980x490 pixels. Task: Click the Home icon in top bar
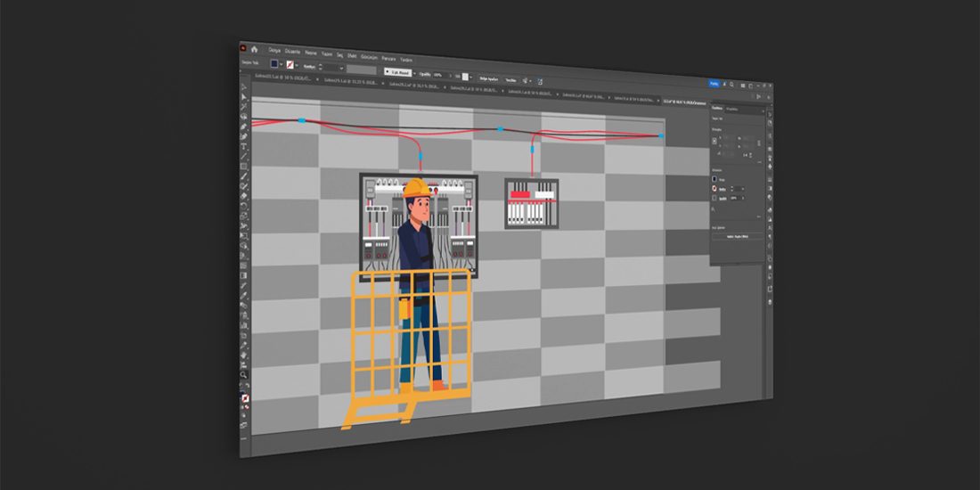click(x=254, y=49)
